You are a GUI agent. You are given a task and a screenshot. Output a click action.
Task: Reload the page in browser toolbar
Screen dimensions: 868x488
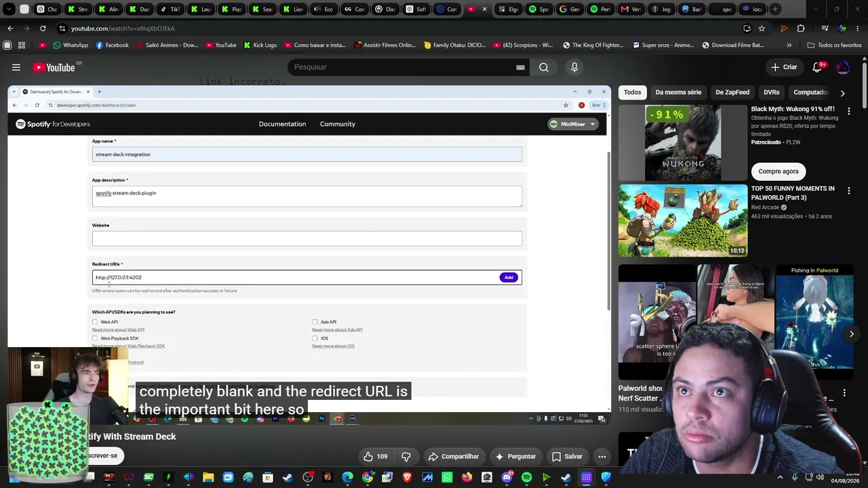pyautogui.click(x=43, y=28)
